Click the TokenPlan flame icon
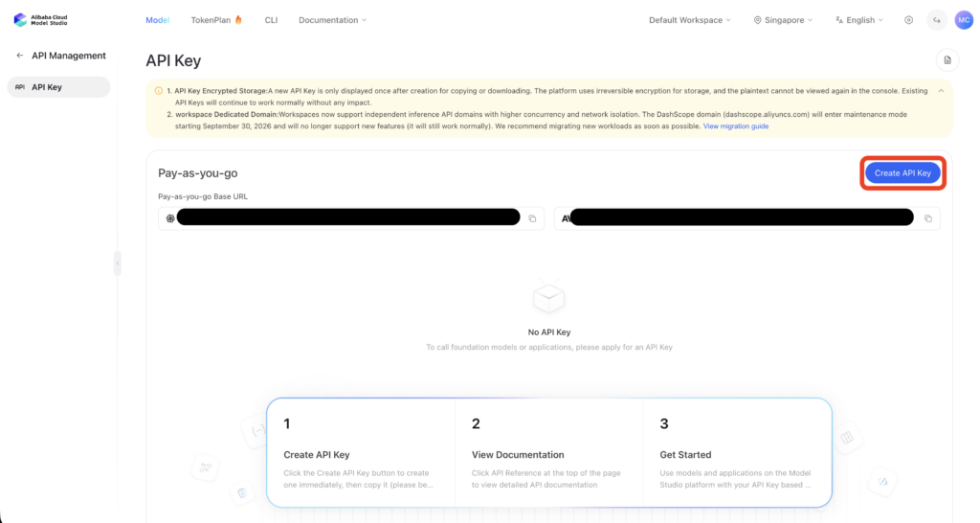 238,20
